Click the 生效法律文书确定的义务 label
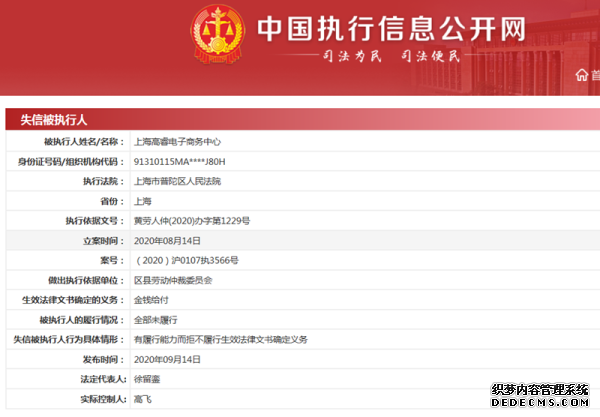Image resolution: width=600 pixels, height=417 pixels. click(73, 300)
